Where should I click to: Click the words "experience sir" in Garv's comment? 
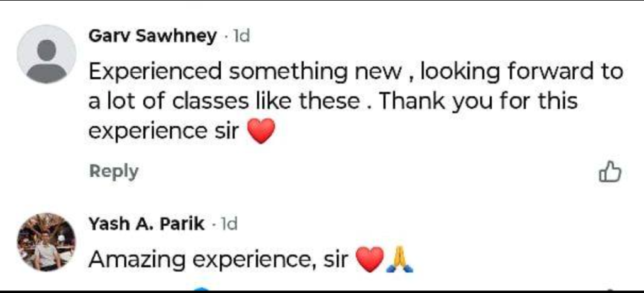coord(164,132)
